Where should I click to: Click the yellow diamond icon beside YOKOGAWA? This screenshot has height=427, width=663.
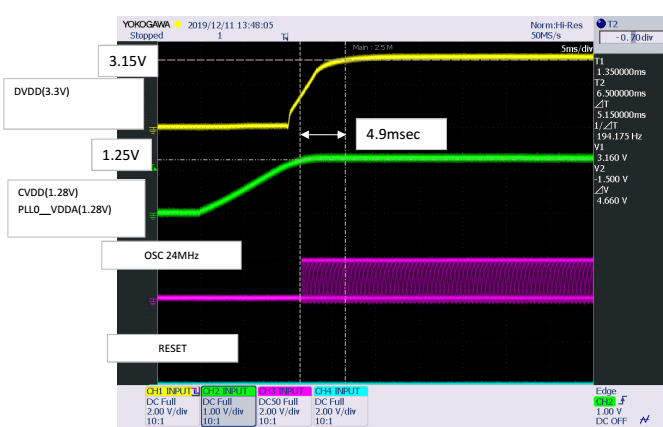click(178, 25)
